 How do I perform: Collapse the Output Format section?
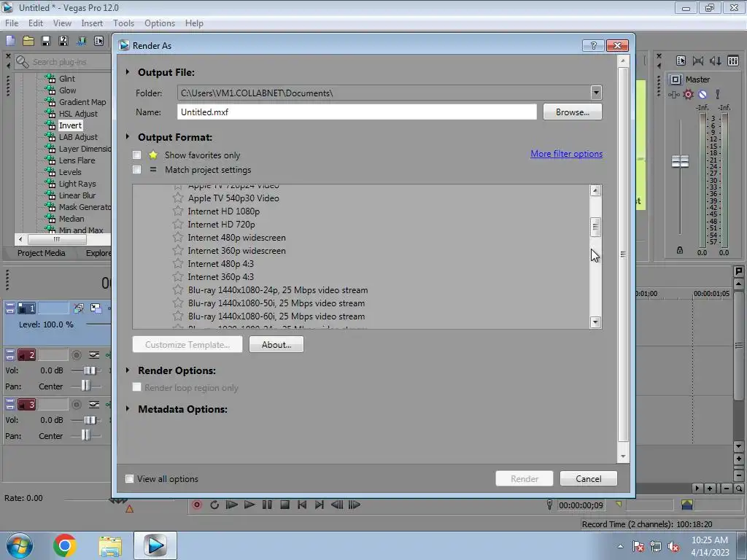click(x=128, y=136)
